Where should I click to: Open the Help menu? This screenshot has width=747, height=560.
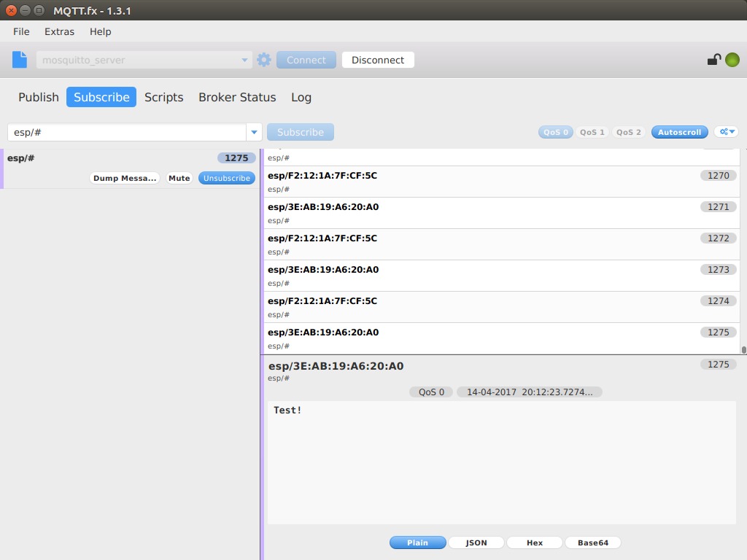coord(100,31)
